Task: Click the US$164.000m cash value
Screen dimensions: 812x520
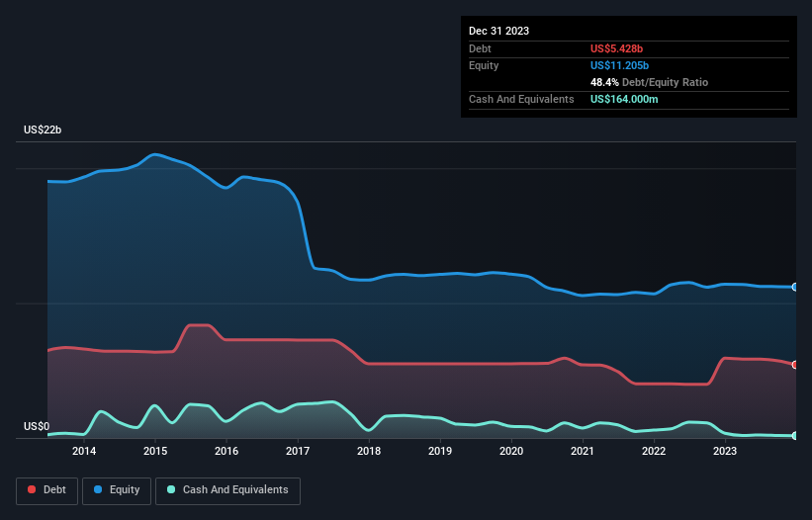Action: (624, 99)
